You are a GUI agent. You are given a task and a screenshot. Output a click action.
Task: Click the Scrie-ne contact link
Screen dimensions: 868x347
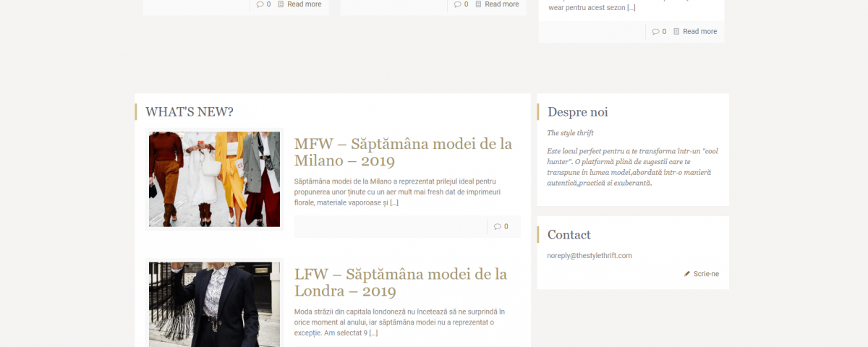706,274
